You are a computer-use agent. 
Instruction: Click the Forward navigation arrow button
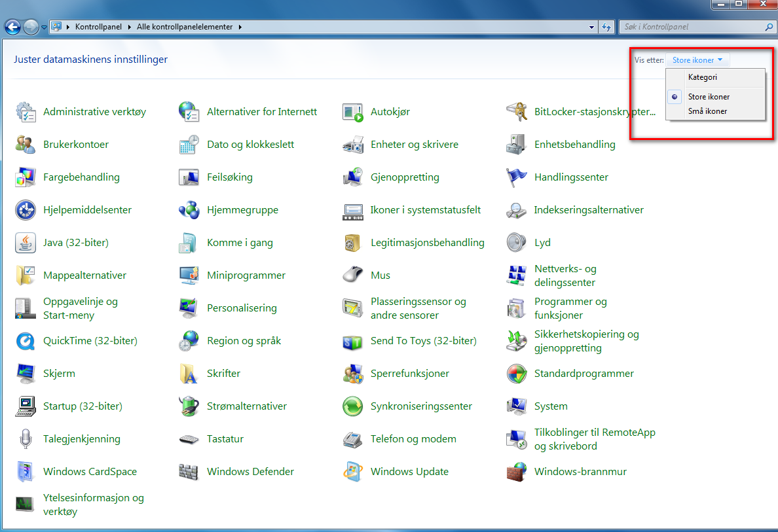(31, 27)
